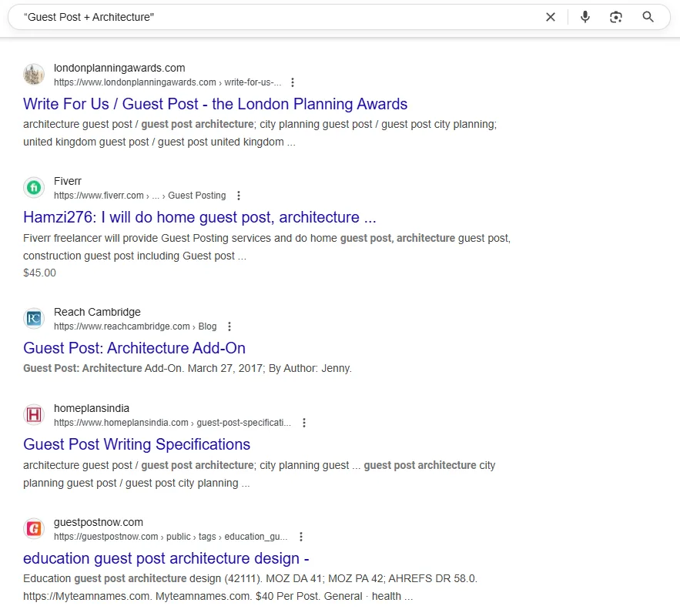Open options menu for the homeplansindia result
This screenshot has height=616, width=680.
coord(304,422)
